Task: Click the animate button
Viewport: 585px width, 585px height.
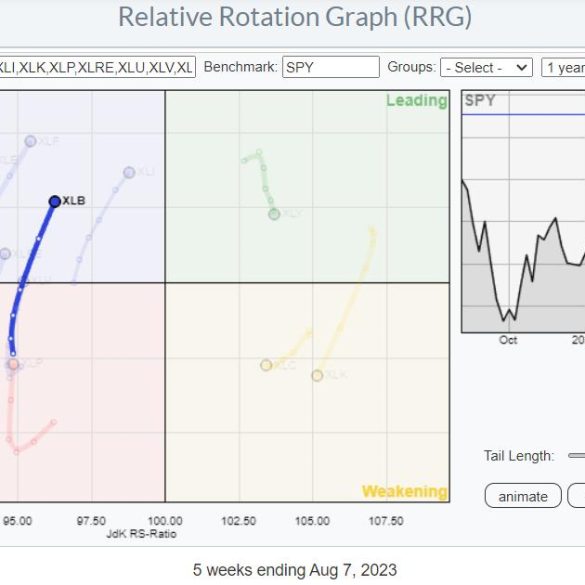Action: (523, 496)
